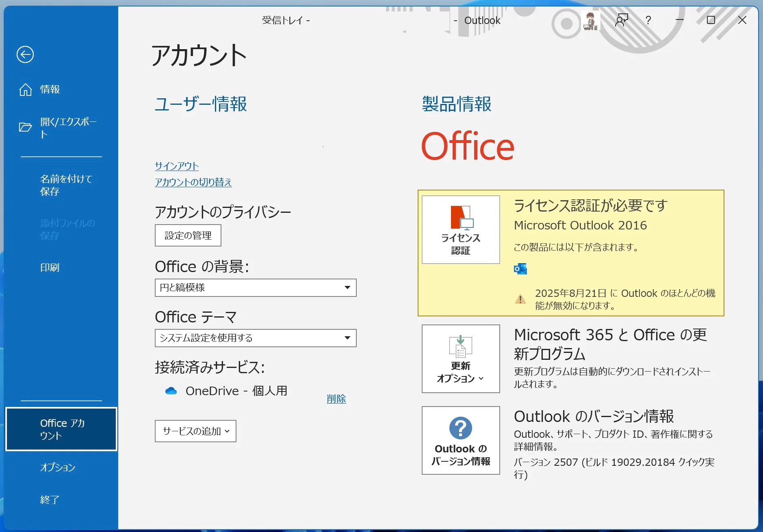Click the バージョン 2507 build text
The image size is (763, 532).
click(614, 468)
